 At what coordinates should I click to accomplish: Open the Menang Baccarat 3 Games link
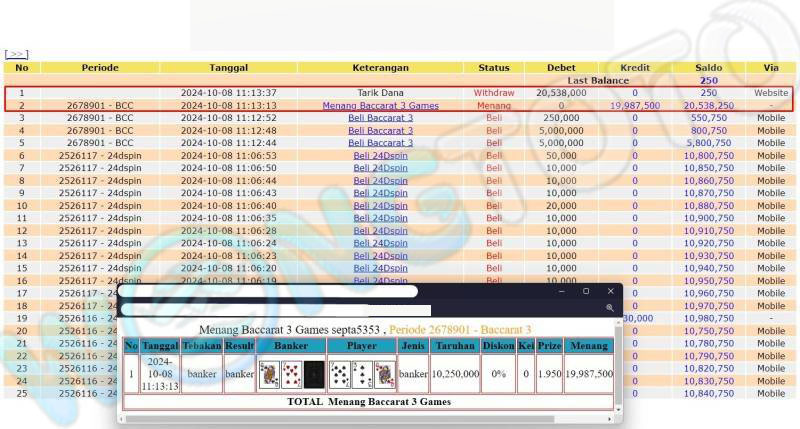pyautogui.click(x=380, y=105)
